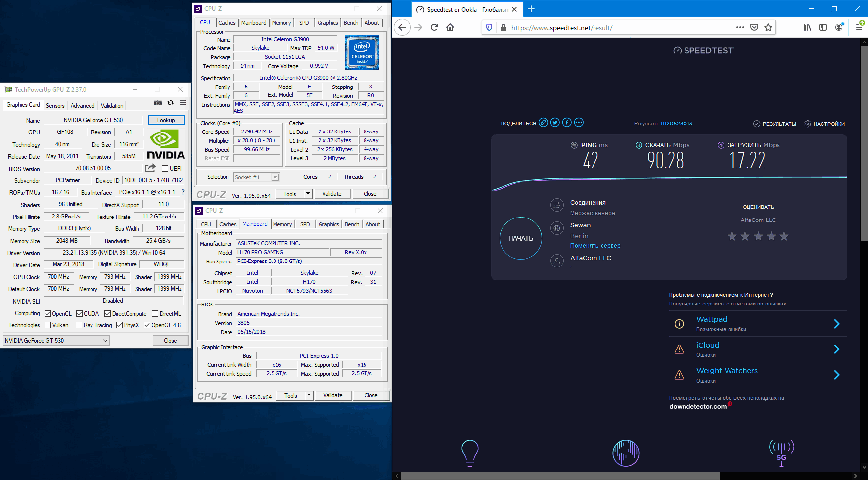Toggle the Ray Tracing checkbox
The image size is (868, 480).
tap(79, 325)
